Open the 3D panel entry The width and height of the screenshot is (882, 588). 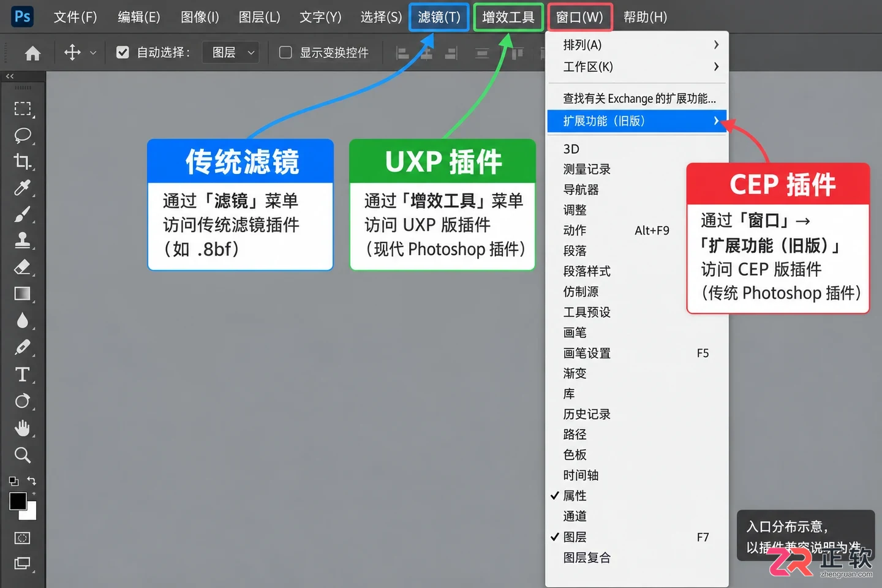[637, 149]
